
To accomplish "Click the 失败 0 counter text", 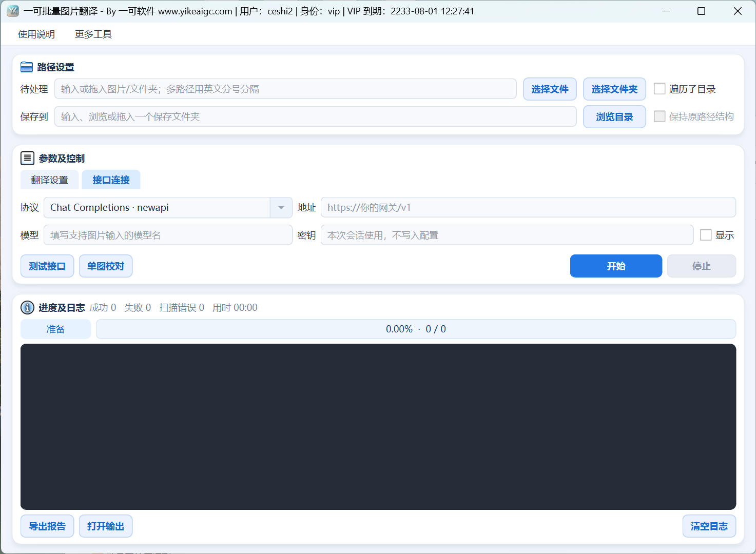I will point(138,308).
